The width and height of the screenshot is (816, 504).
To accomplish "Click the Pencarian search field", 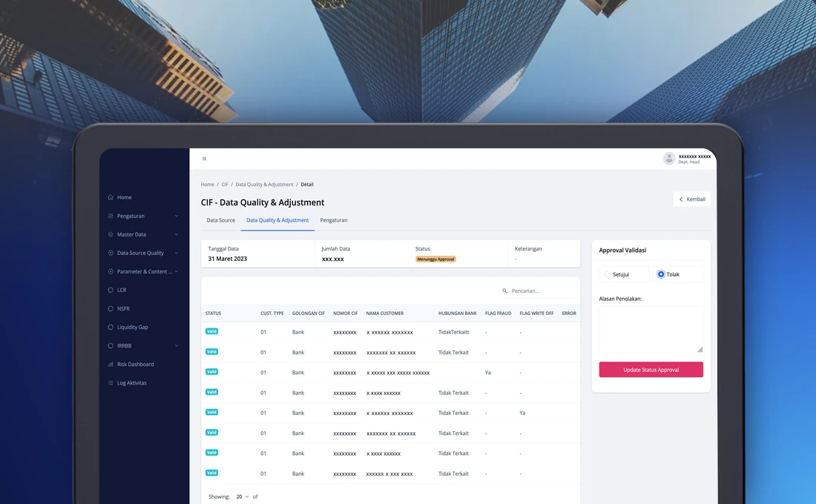I will [539, 291].
